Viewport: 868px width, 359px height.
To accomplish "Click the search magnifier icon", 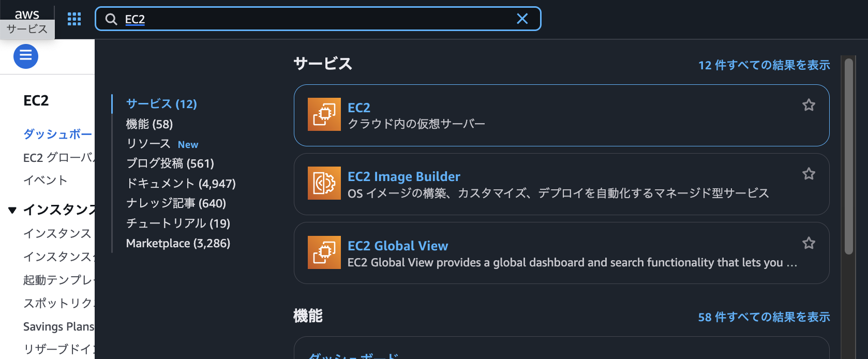I will click(111, 19).
